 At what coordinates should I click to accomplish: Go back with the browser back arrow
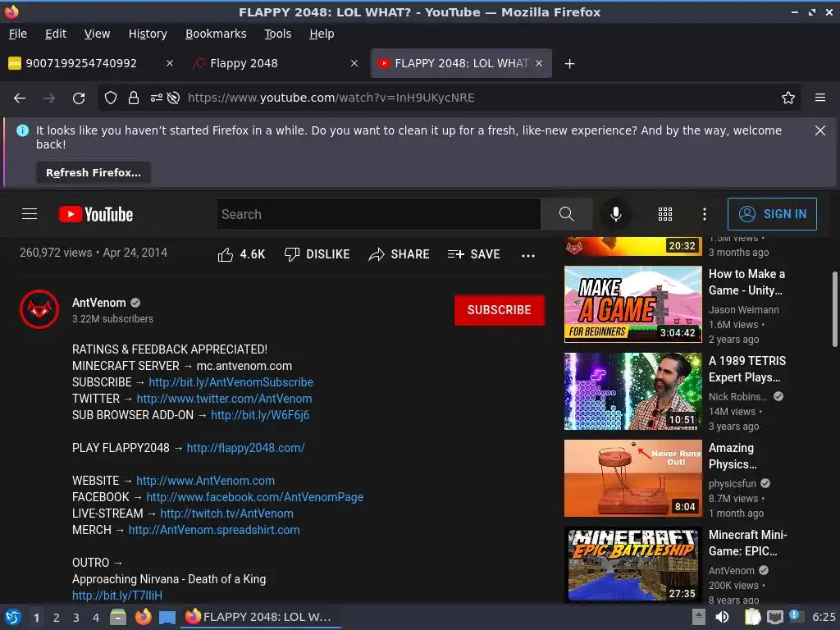coord(20,98)
